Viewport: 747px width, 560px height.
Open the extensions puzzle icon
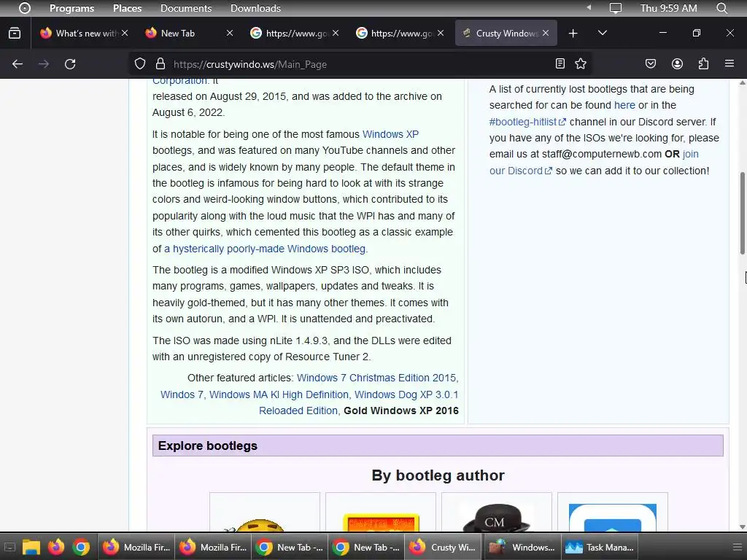(x=703, y=64)
